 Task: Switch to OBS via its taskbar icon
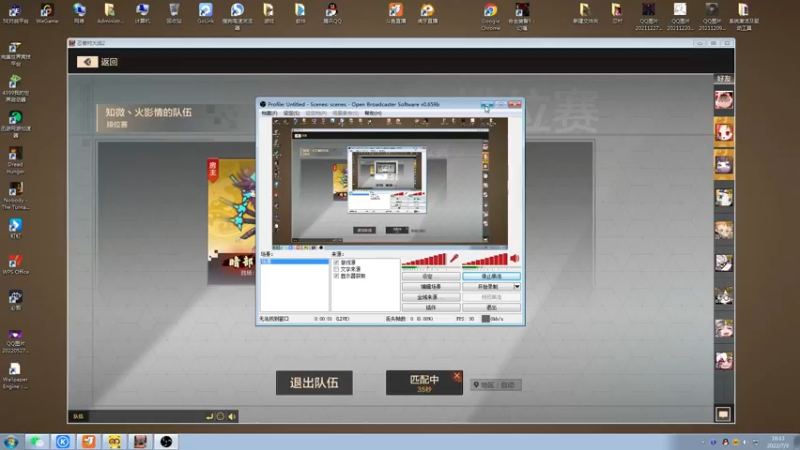click(x=166, y=441)
